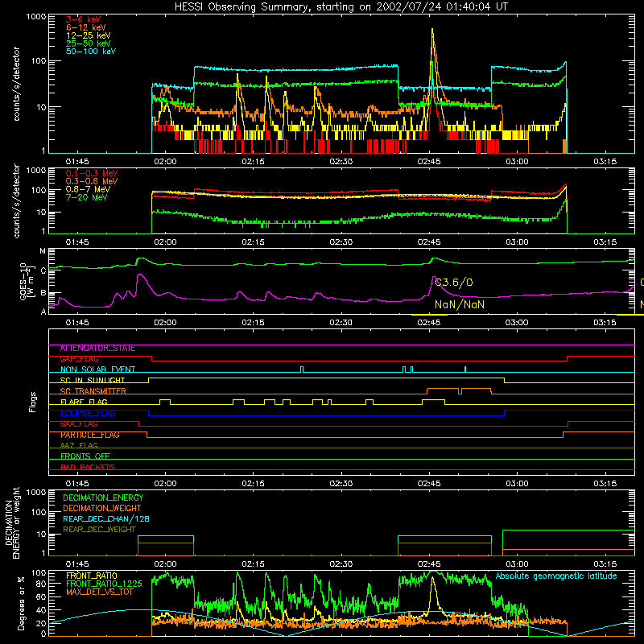Click the 02:45 tick label under top plot
Viewport: 644px width, 644px height.
(429, 162)
